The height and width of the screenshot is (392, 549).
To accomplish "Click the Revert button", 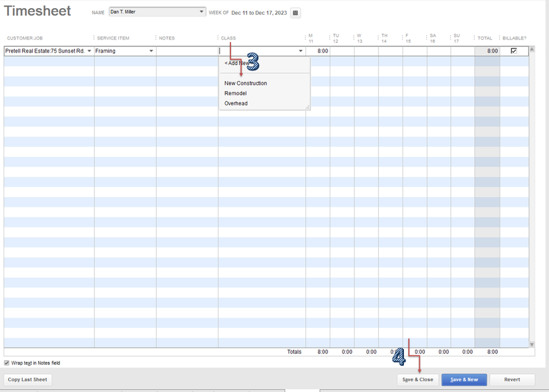I will pyautogui.click(x=512, y=379).
